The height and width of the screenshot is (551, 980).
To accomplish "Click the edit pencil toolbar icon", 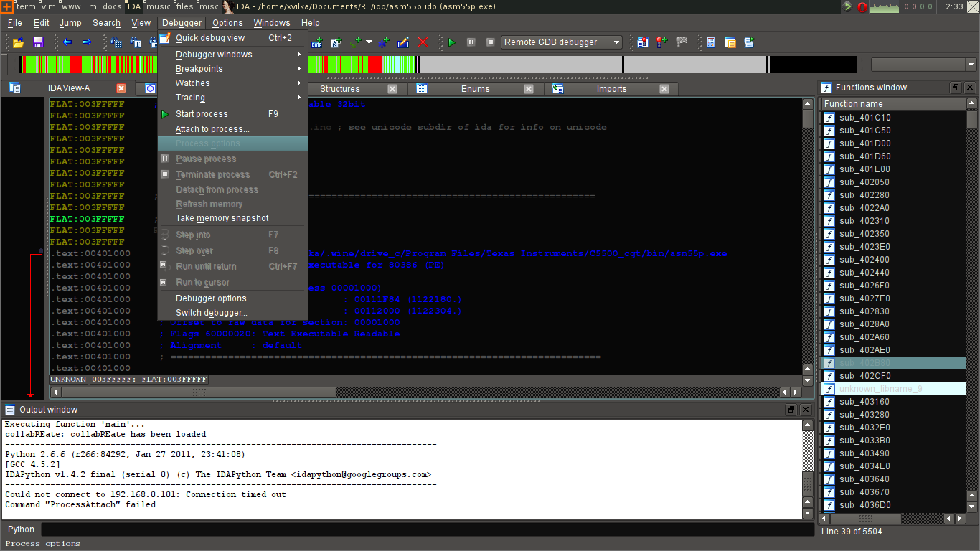I will point(403,42).
